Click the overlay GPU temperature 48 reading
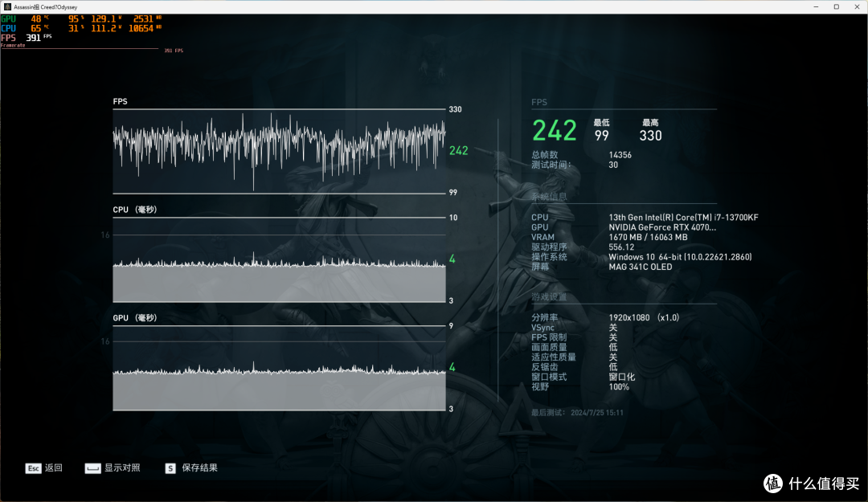 click(36, 18)
